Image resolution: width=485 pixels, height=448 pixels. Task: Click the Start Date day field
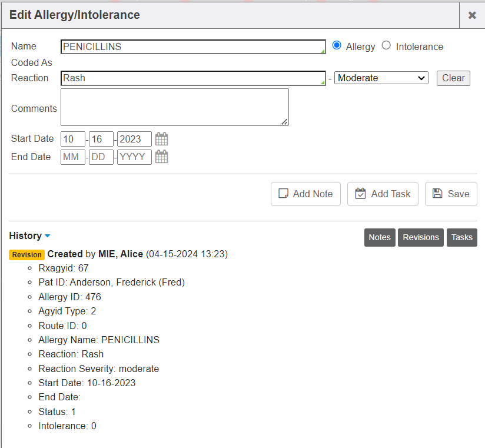[101, 139]
